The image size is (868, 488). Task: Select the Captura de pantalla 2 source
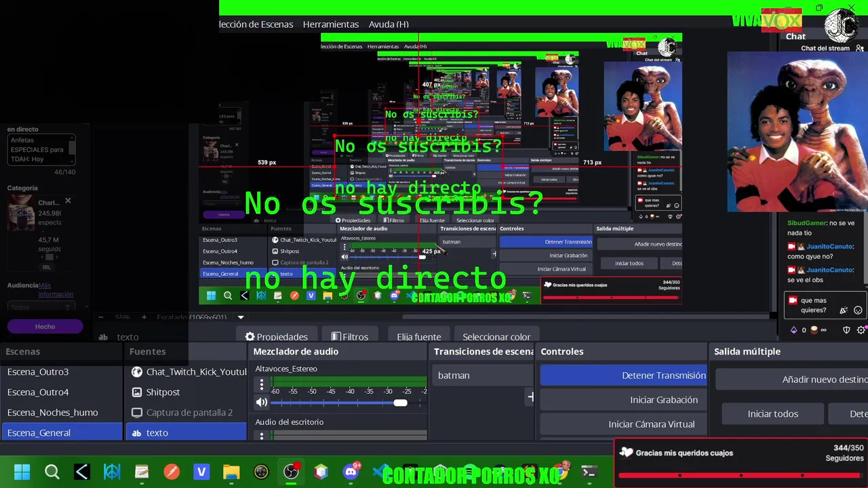186,413
